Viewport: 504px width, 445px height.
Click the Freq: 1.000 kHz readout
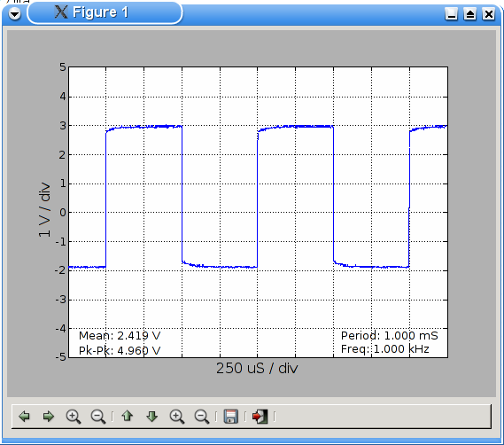tap(385, 348)
